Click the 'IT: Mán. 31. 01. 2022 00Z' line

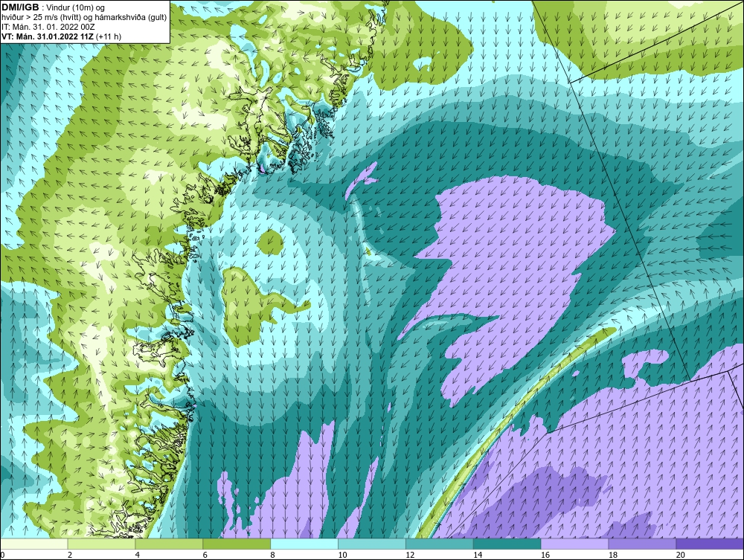click(48, 27)
